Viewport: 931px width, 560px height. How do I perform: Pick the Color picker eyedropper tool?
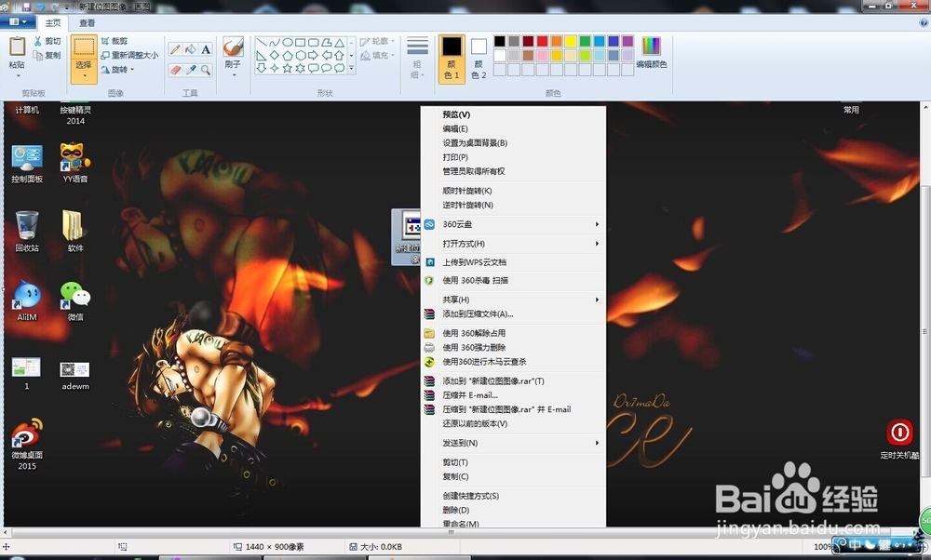coord(191,70)
